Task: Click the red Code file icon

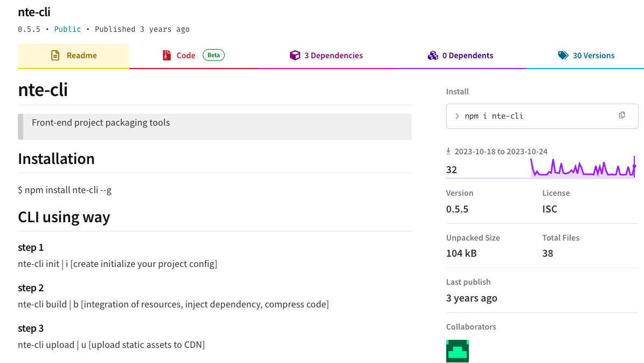Action: pyautogui.click(x=167, y=56)
